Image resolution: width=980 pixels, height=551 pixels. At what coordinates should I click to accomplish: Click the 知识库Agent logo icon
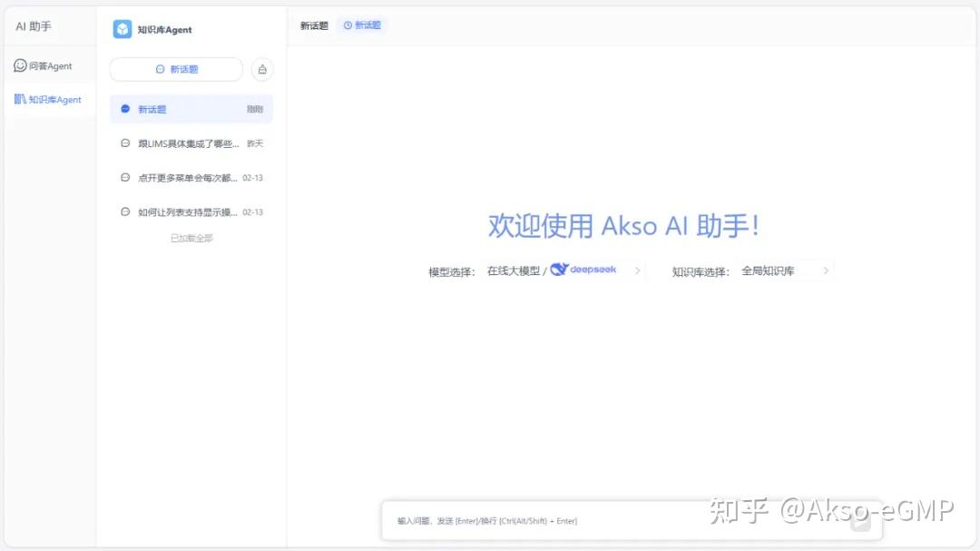[x=122, y=29]
